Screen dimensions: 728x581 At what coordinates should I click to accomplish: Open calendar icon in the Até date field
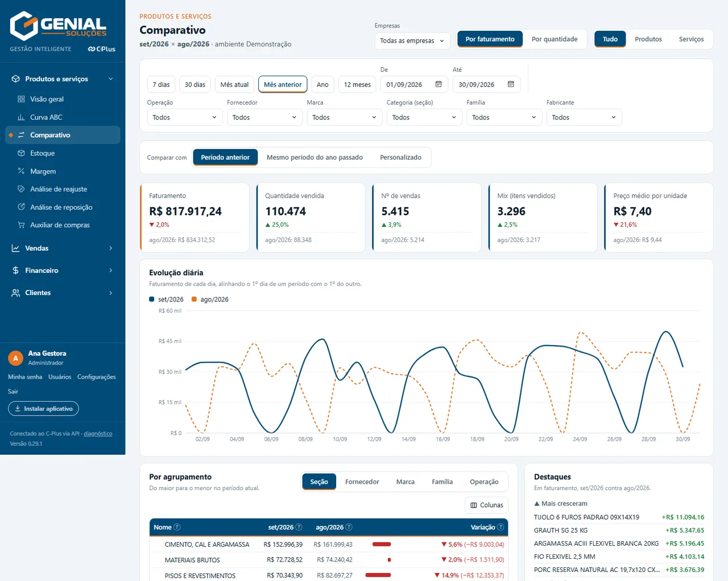511,84
